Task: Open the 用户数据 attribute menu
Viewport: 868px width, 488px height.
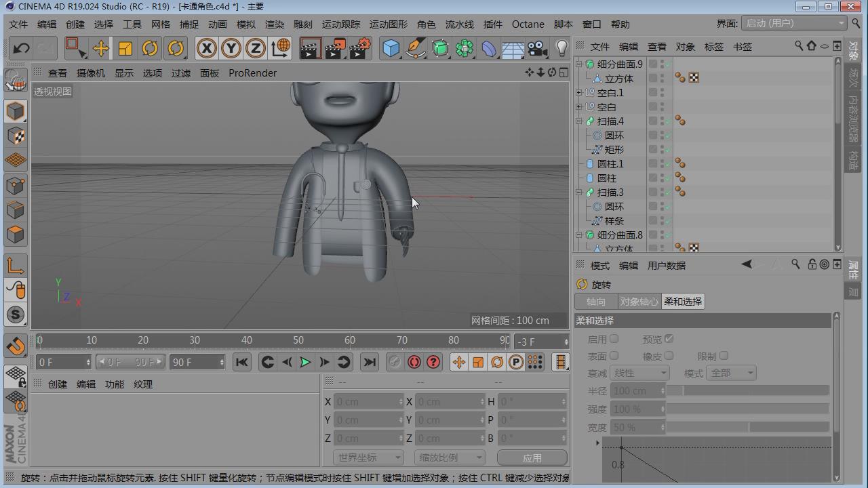Action: 667,266
